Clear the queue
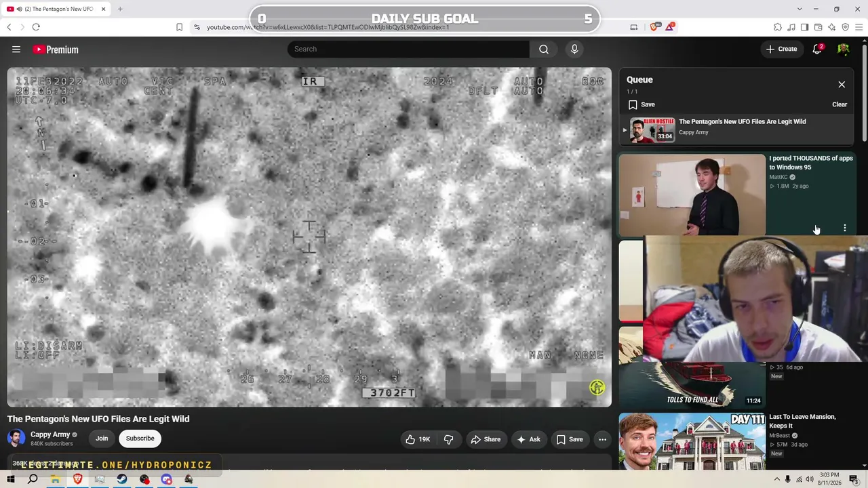Image resolution: width=868 pixels, height=488 pixels. (840, 104)
